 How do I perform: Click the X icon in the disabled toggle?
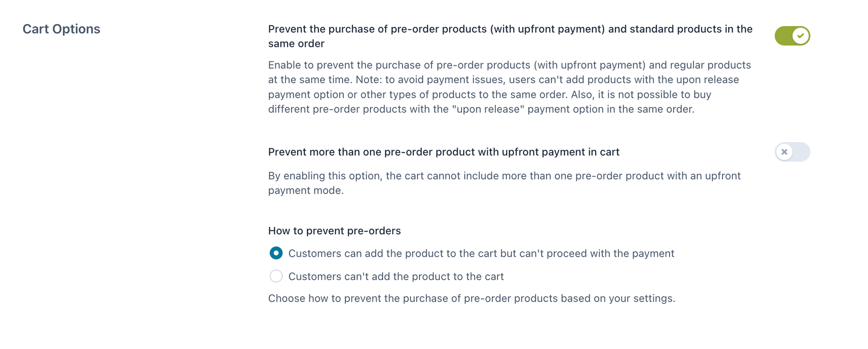pos(785,152)
